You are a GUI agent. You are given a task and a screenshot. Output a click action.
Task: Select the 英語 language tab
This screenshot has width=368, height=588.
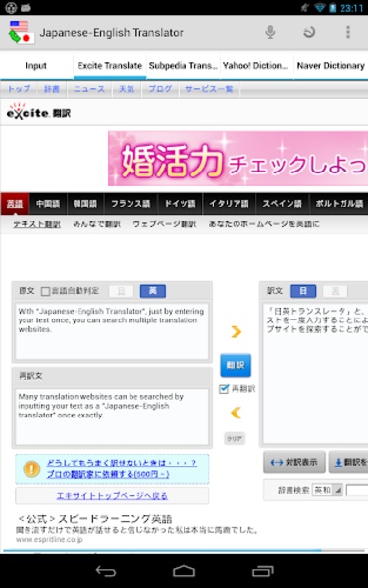tap(15, 204)
